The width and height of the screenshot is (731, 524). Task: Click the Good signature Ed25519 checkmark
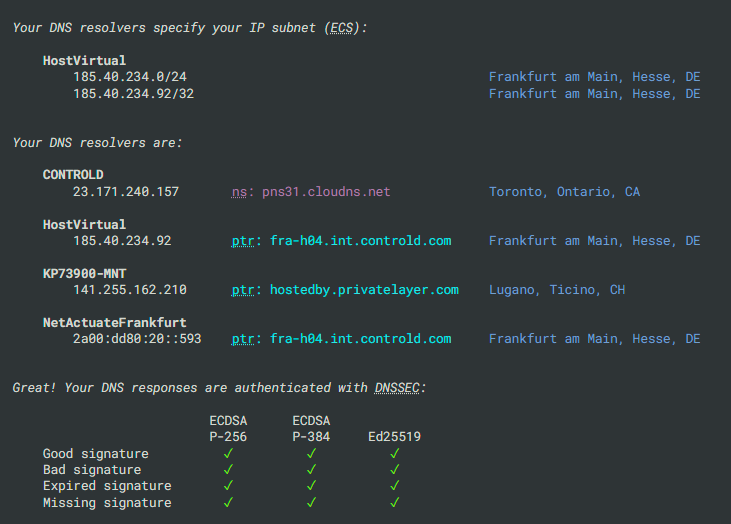pos(394,453)
